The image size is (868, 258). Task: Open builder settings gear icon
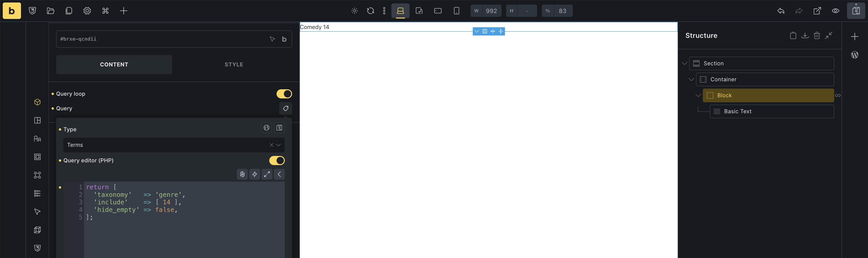[87, 11]
